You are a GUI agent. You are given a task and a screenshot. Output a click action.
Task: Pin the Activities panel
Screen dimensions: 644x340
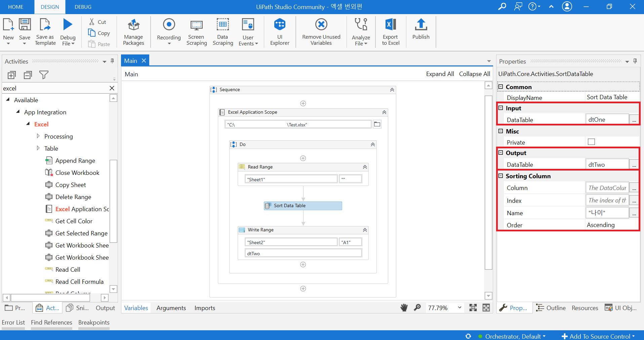[112, 61]
